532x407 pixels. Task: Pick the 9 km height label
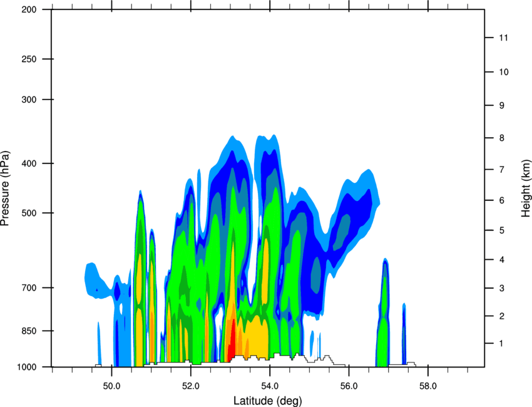click(x=502, y=106)
